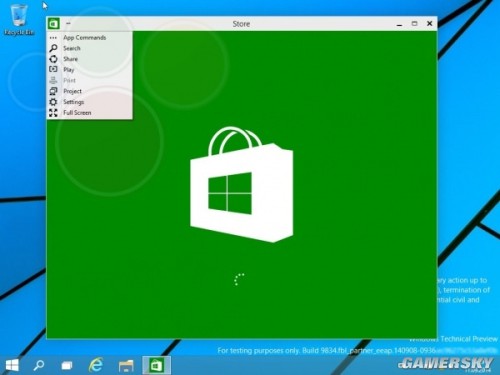
Task: Open the Recycle Bin desktop icon
Action: (x=19, y=20)
